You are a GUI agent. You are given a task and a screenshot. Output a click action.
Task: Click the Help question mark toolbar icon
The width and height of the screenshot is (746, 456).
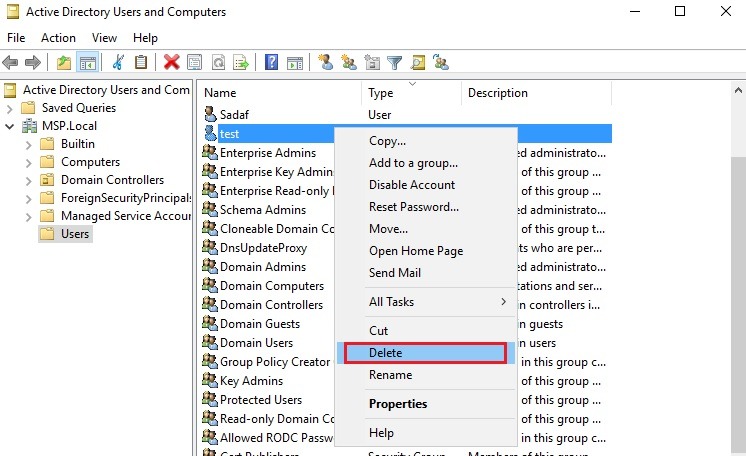point(271,62)
